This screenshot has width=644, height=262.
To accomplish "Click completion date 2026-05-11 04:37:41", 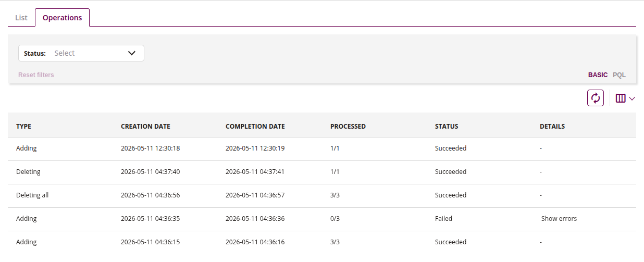I will point(255,172).
